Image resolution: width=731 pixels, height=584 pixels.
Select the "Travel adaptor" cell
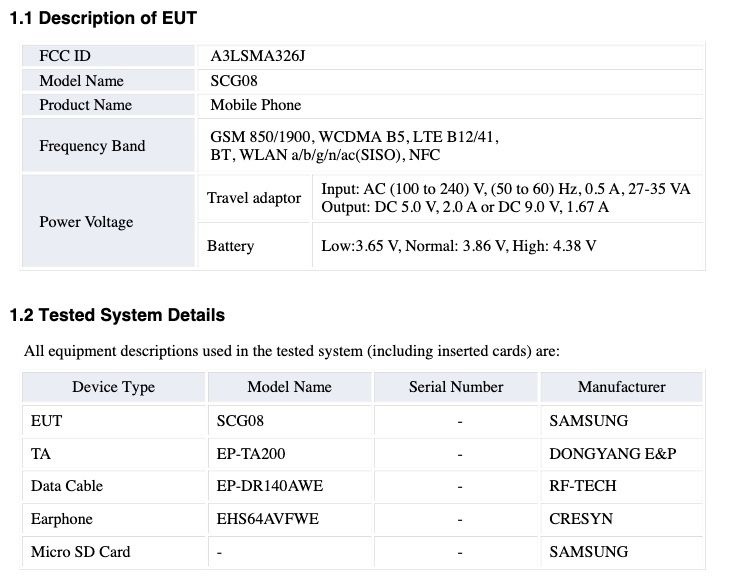tap(254, 198)
